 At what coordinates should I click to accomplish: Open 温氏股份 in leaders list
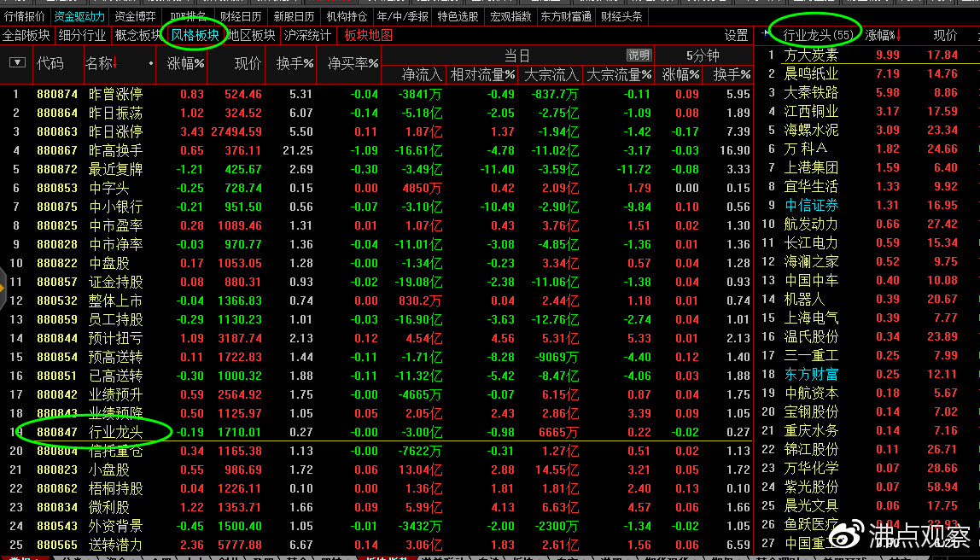(811, 336)
